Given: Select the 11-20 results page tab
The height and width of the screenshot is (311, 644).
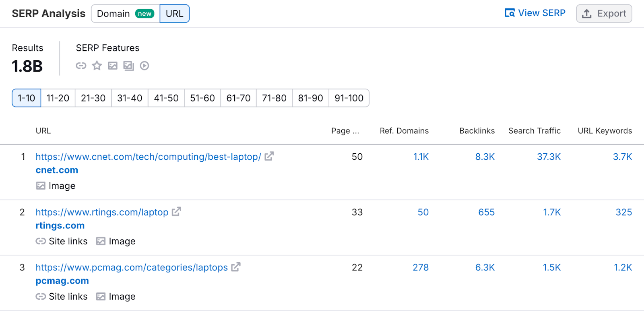Looking at the screenshot, I should pyautogui.click(x=58, y=98).
